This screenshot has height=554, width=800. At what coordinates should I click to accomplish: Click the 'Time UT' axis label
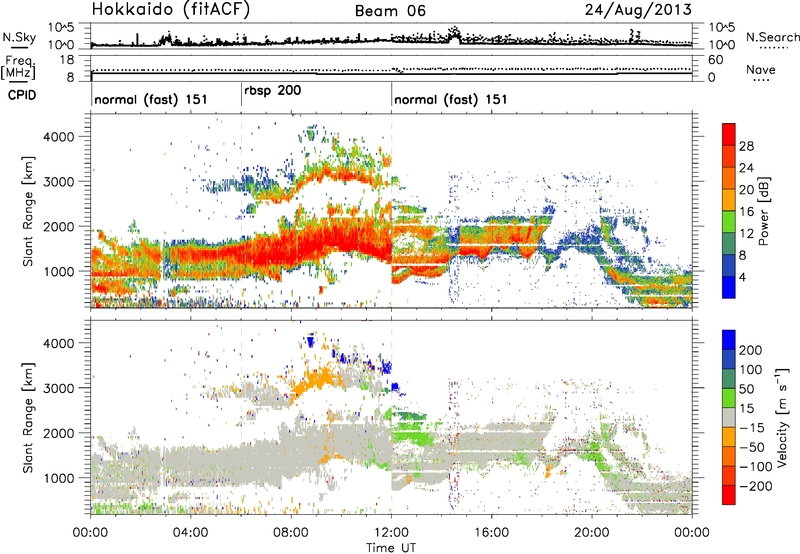391,547
